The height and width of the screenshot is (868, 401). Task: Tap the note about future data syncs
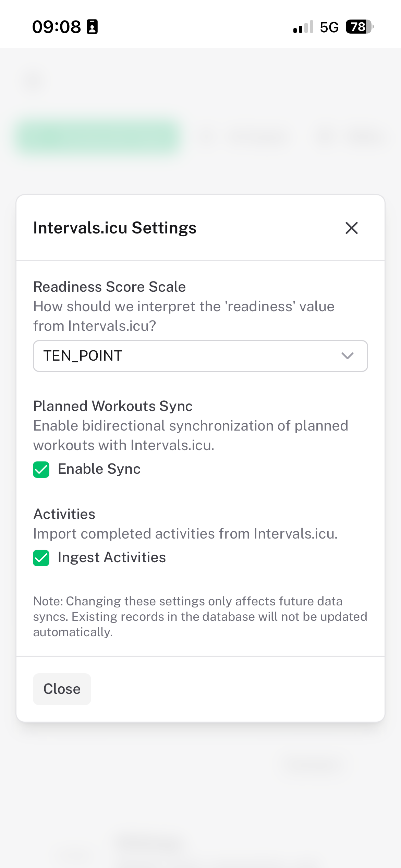click(200, 616)
